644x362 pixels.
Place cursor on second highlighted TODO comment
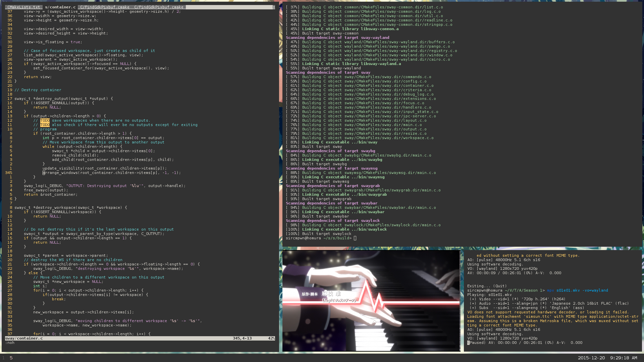(x=45, y=125)
